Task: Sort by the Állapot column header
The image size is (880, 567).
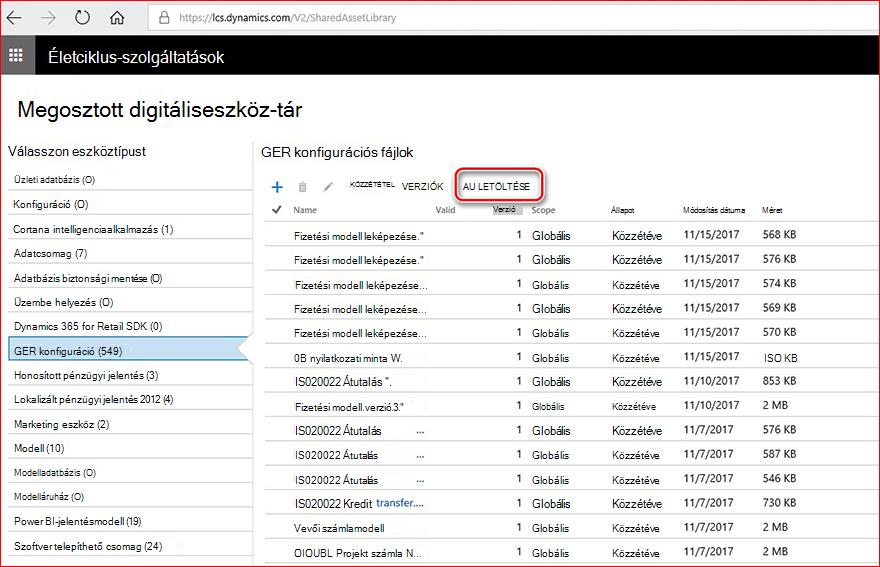Action: coord(622,210)
